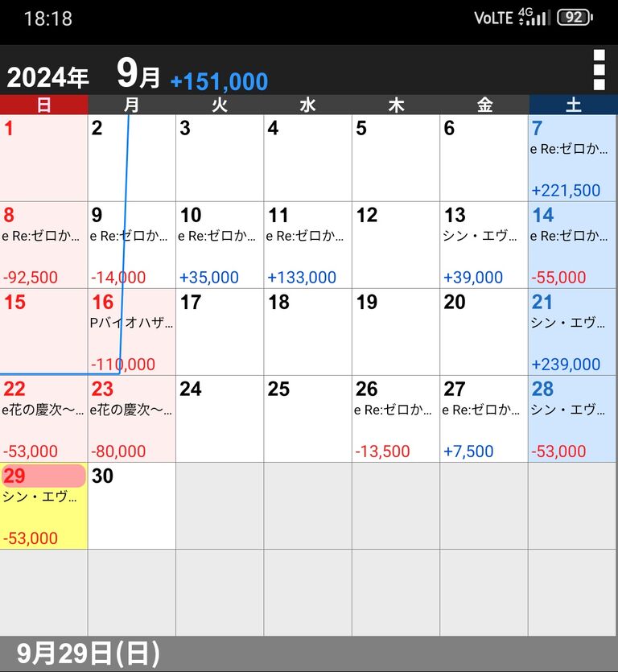The width and height of the screenshot is (618, 672).
Task: Open day 27 with +7,500 entry
Action: pyautogui.click(x=484, y=419)
